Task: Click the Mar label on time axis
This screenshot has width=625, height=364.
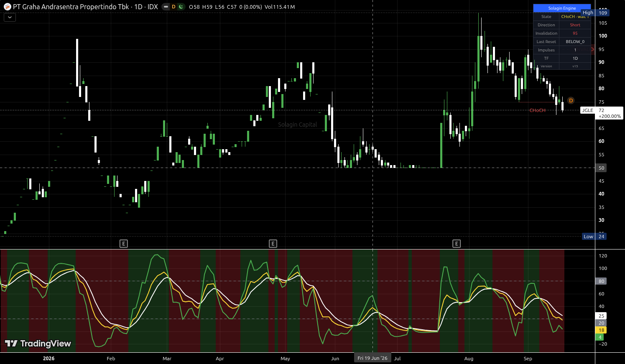Action: click(167, 359)
